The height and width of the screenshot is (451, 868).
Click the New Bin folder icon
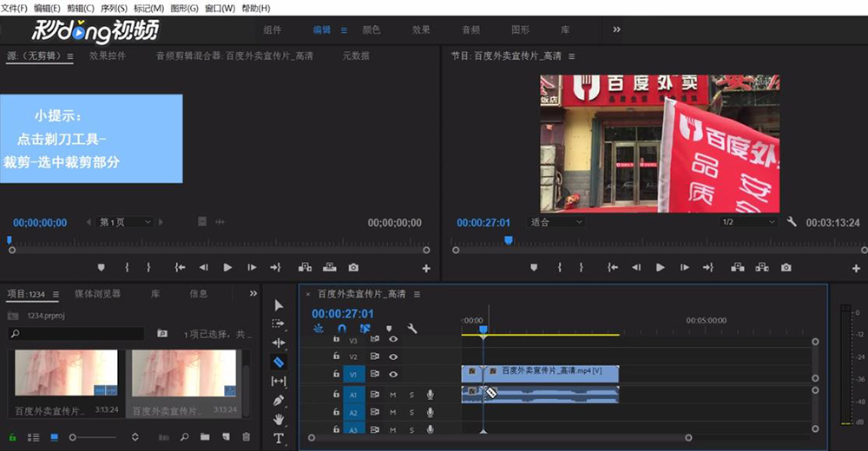pyautogui.click(x=205, y=436)
